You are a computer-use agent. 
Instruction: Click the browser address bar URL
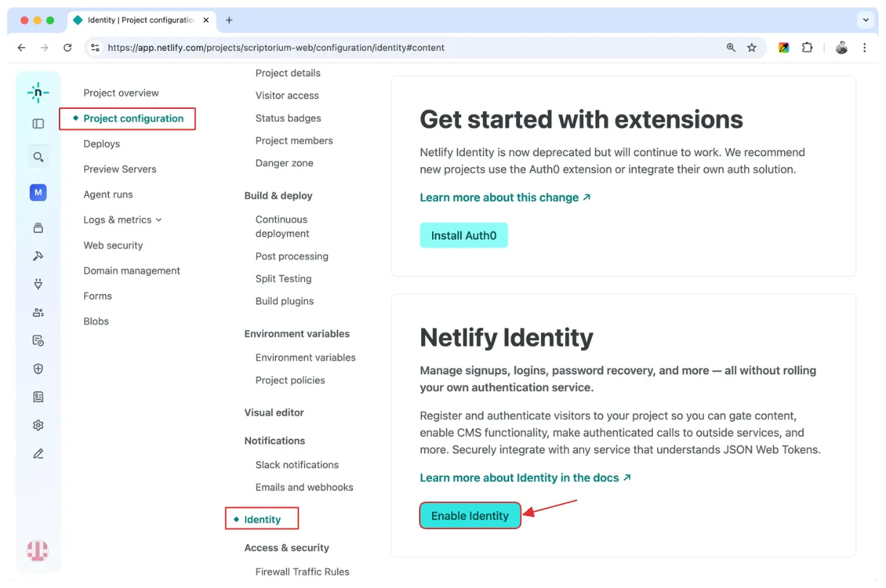276,48
